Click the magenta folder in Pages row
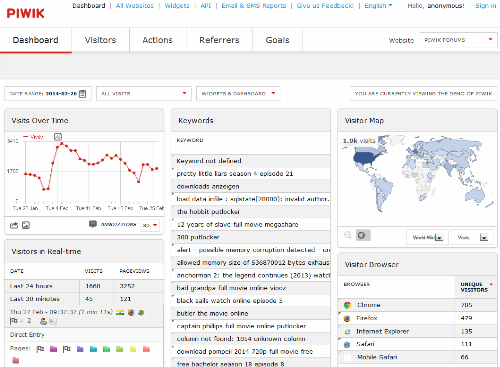 (53, 349)
